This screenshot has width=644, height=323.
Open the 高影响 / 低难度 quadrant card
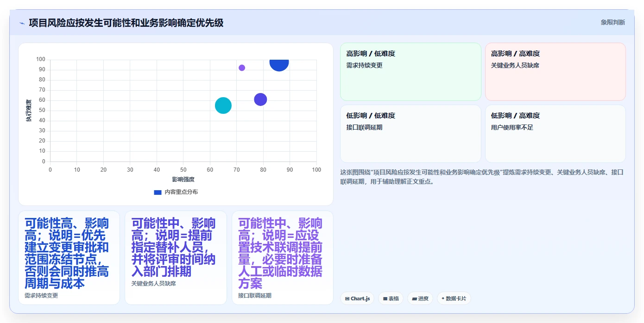pos(410,72)
